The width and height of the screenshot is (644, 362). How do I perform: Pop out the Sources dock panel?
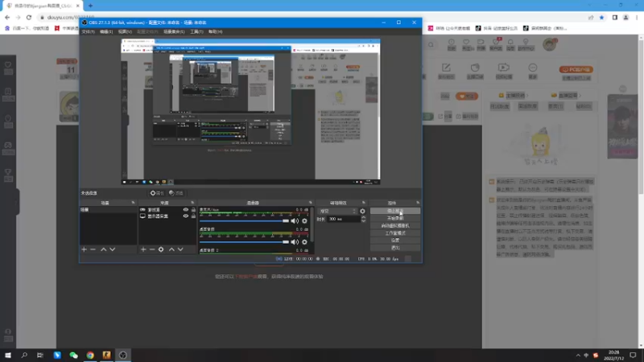192,203
